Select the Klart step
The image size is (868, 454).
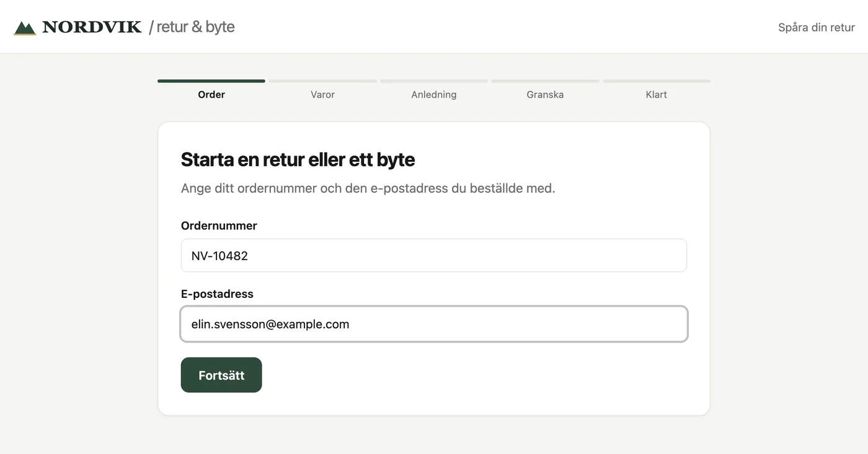click(657, 90)
